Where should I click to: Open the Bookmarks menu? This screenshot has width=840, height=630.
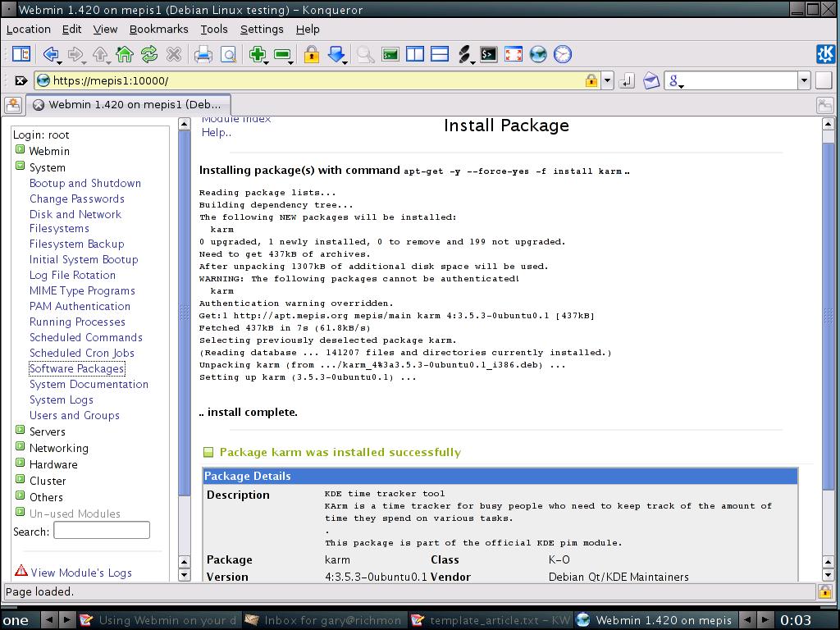coord(158,29)
